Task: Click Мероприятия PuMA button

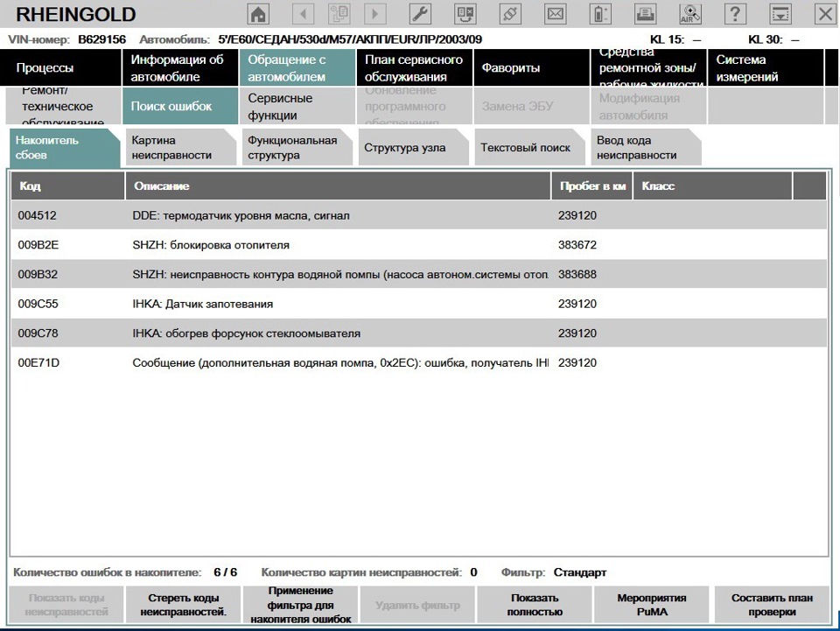Action: point(651,605)
